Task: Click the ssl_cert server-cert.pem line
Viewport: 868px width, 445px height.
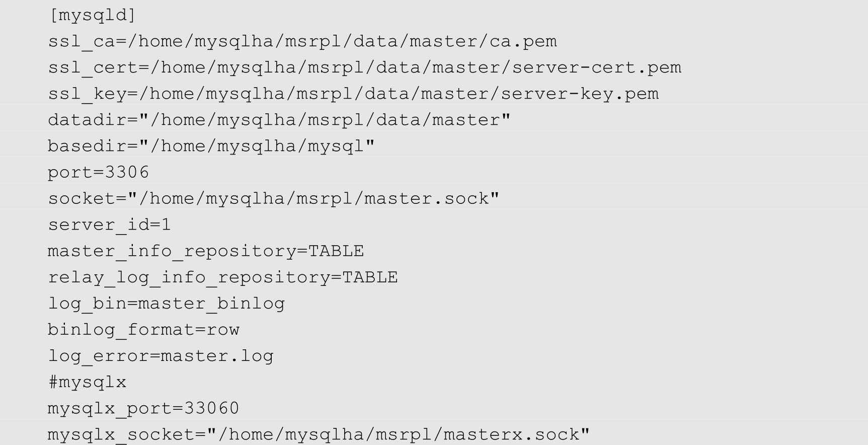Action: [x=365, y=67]
